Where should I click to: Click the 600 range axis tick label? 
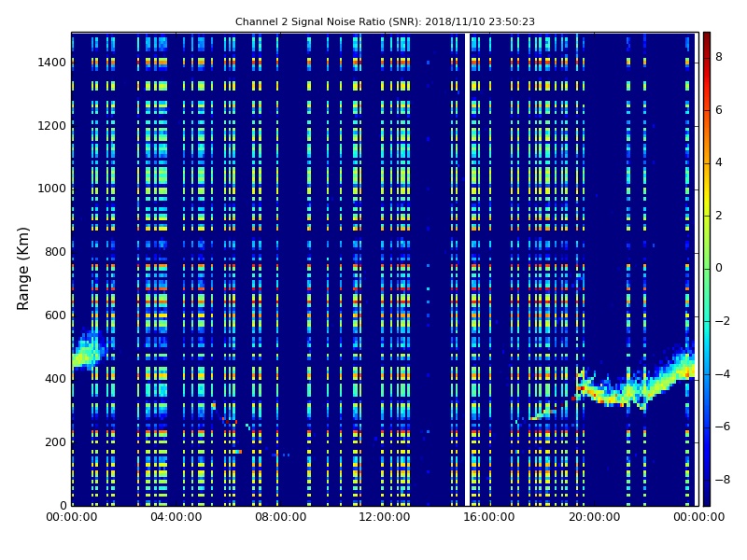coord(55,315)
